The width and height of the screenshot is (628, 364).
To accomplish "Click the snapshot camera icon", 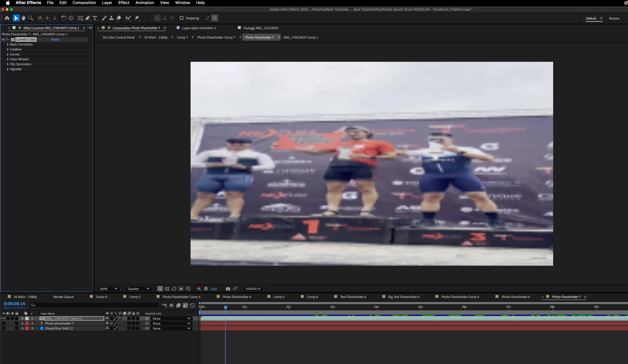I will 228,289.
